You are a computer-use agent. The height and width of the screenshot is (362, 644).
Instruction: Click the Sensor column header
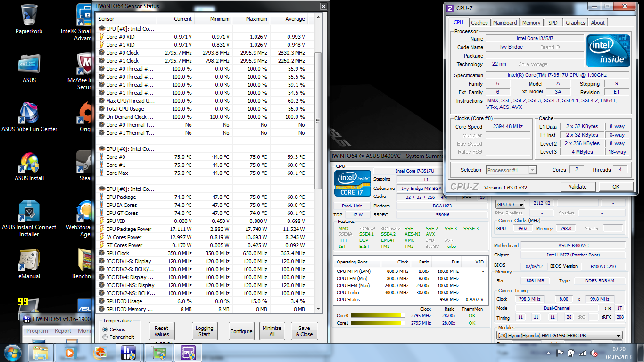126,19
